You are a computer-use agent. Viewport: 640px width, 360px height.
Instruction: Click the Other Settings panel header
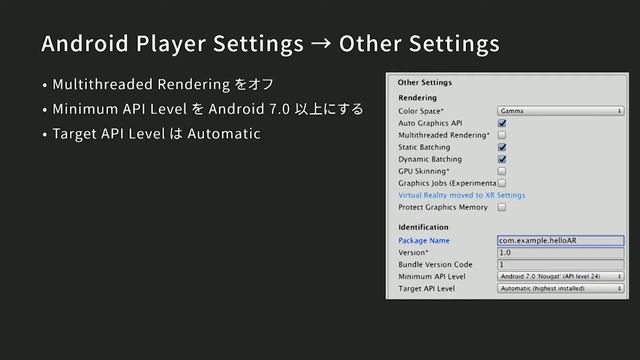pos(424,82)
